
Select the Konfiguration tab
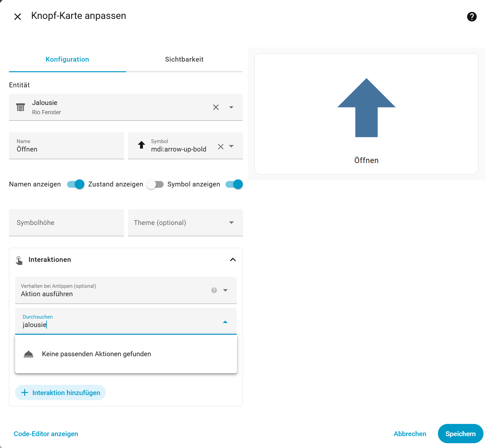coord(67,59)
